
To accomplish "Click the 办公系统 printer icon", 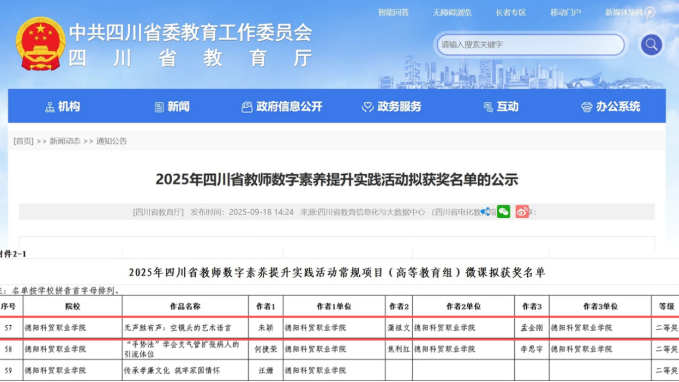I will 586,107.
